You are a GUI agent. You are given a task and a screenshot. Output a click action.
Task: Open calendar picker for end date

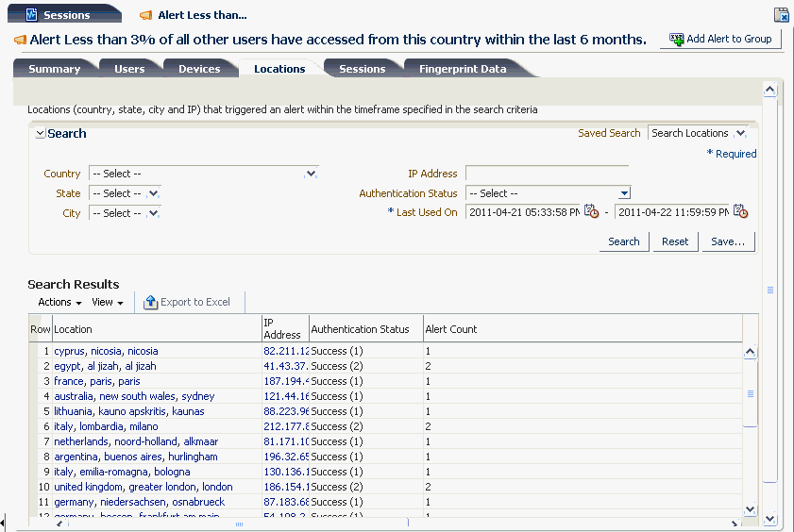coord(740,211)
